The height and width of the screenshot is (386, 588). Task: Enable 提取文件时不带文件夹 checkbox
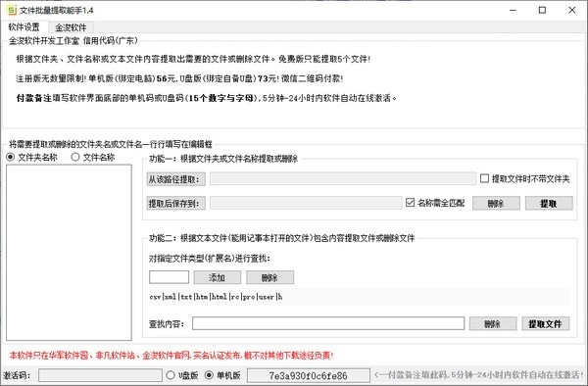tap(484, 178)
